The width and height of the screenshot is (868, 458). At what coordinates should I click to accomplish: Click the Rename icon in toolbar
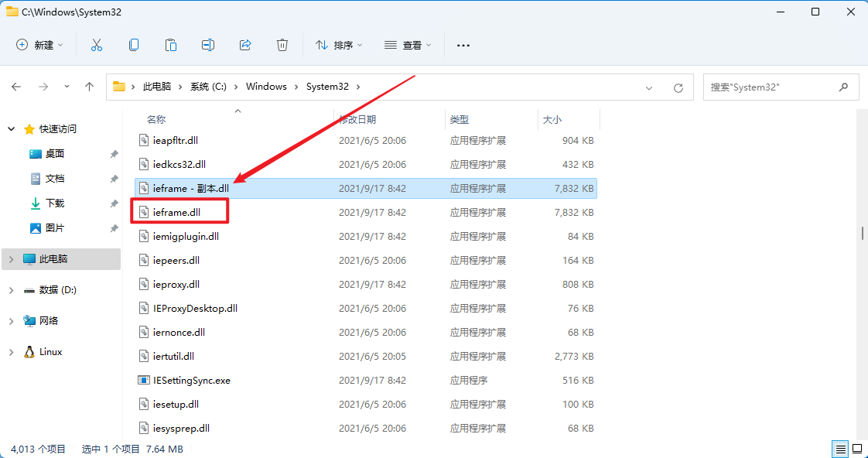[x=208, y=46]
